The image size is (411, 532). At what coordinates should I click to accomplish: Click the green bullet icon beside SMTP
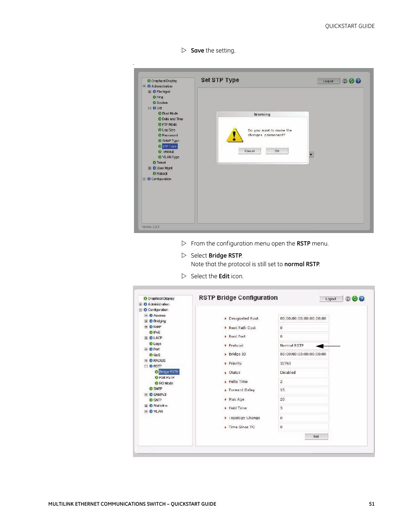151,389
